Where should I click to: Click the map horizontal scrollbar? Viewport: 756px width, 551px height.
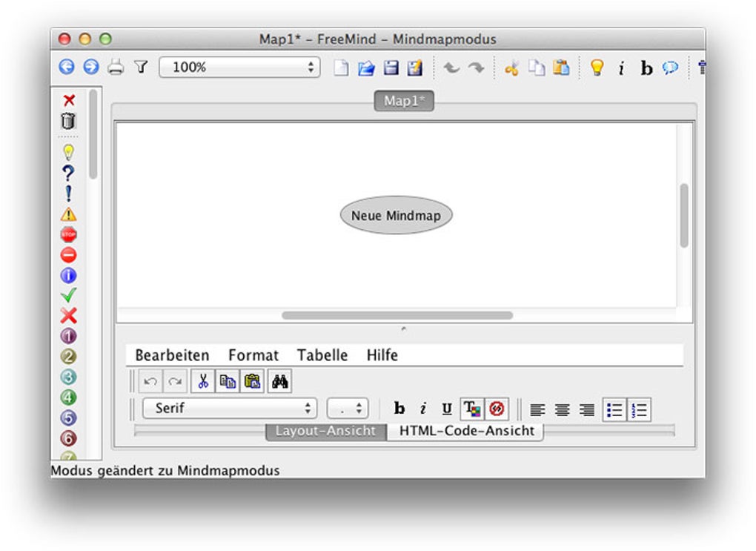397,315
